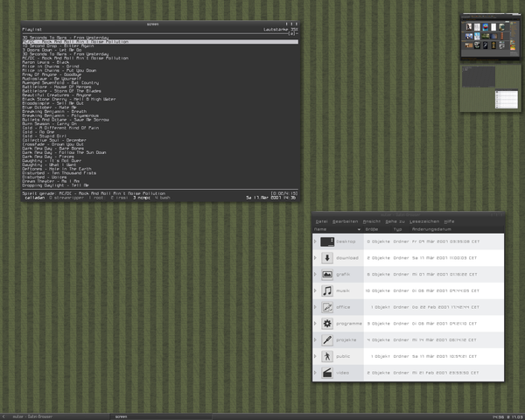Expand the download folder row

pyautogui.click(x=315, y=258)
